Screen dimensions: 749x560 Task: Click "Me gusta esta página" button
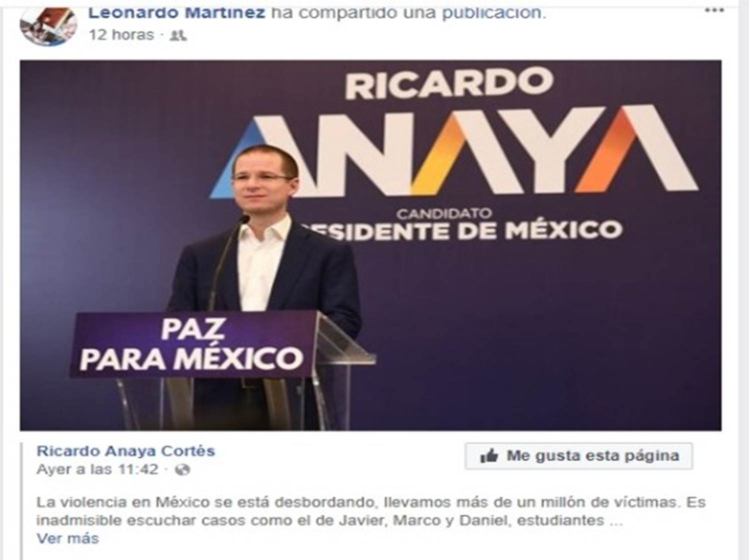point(578,456)
